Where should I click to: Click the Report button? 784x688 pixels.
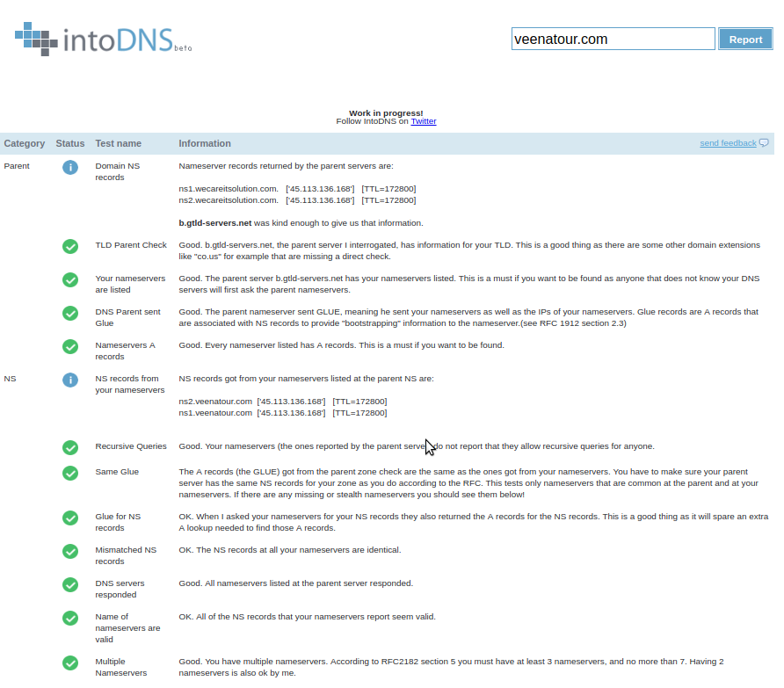pos(745,39)
